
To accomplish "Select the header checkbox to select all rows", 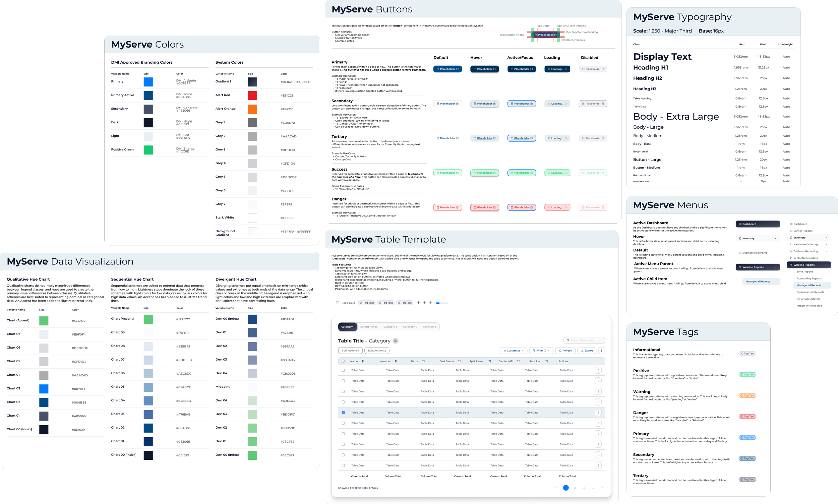I will tap(343, 361).
